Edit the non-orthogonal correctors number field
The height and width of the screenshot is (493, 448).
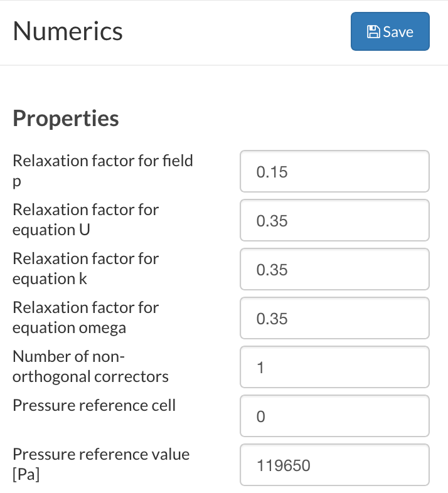click(x=334, y=367)
